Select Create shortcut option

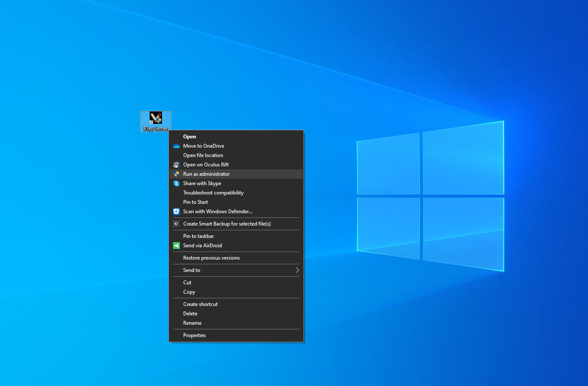[x=200, y=304]
